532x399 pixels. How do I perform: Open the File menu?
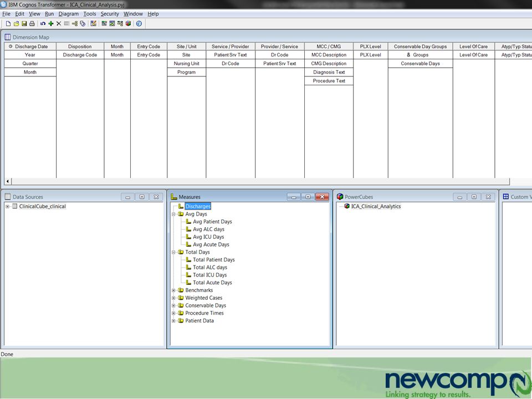coord(6,14)
